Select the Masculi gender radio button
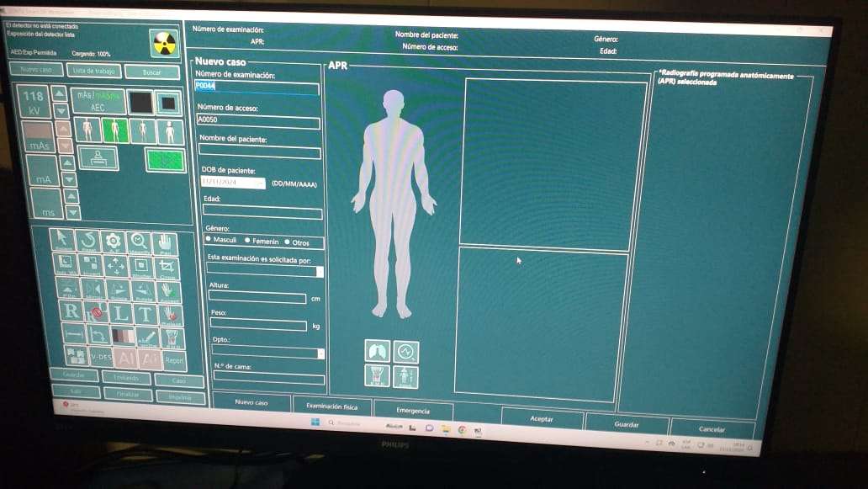The image size is (868, 489). tap(209, 241)
